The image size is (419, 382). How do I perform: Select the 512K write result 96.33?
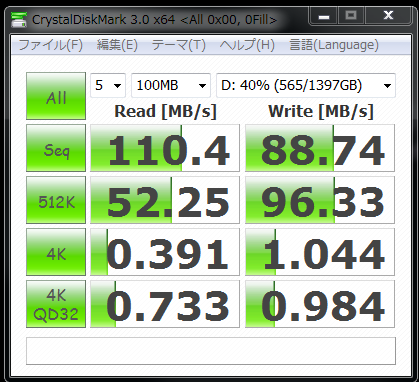tap(320, 200)
